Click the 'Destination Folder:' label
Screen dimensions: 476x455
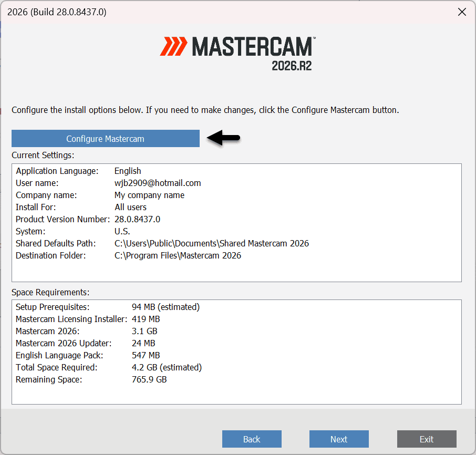point(50,255)
